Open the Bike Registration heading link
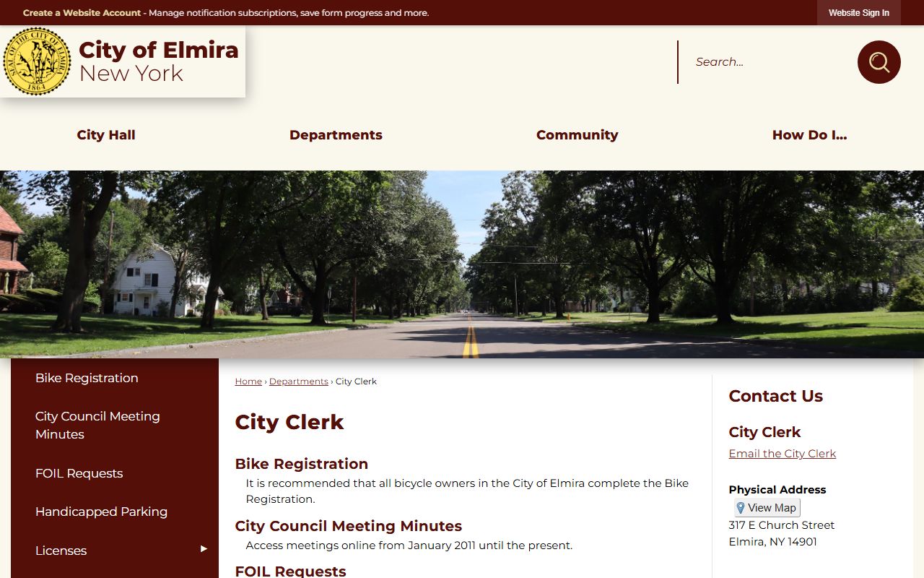924x578 pixels. pos(302,464)
